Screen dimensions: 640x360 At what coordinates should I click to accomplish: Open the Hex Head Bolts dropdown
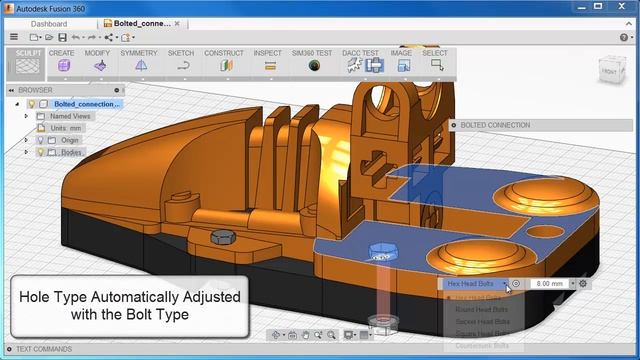click(475, 283)
